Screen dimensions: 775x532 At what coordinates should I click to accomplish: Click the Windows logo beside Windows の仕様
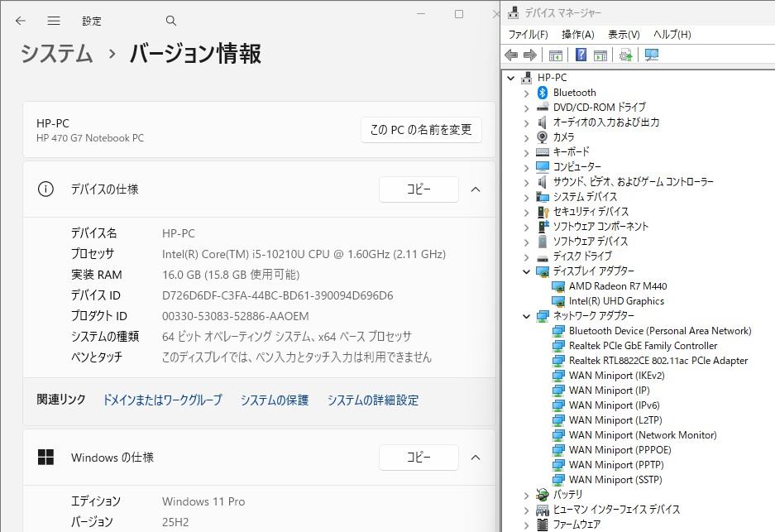pos(45,458)
